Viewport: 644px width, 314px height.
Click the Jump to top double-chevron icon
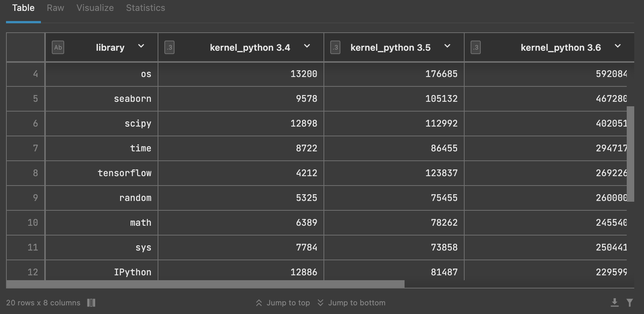click(x=259, y=303)
